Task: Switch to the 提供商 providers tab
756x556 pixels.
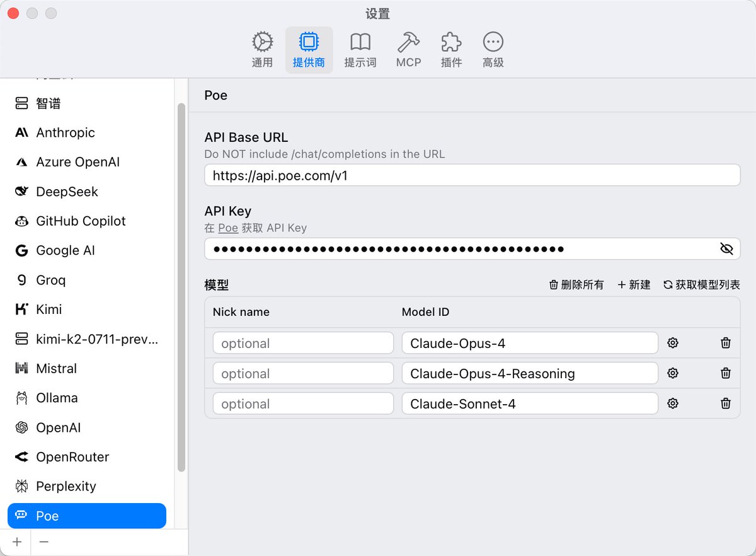Action: [309, 50]
